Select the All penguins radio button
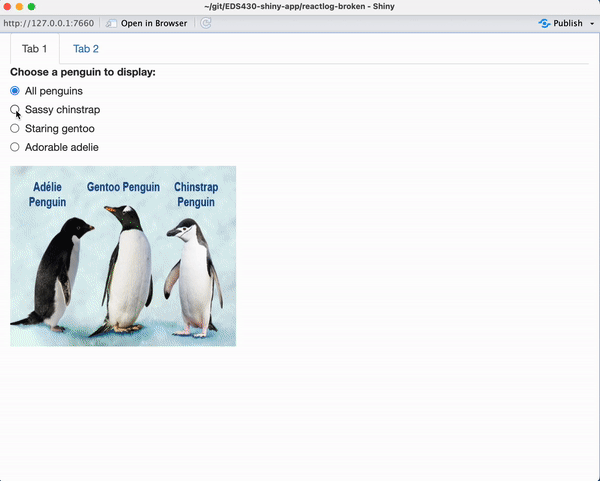Image resolution: width=600 pixels, height=481 pixels. click(x=15, y=91)
